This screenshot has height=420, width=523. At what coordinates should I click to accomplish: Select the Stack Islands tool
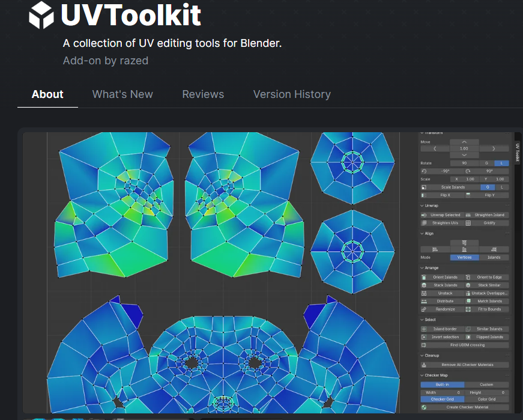tap(444, 285)
